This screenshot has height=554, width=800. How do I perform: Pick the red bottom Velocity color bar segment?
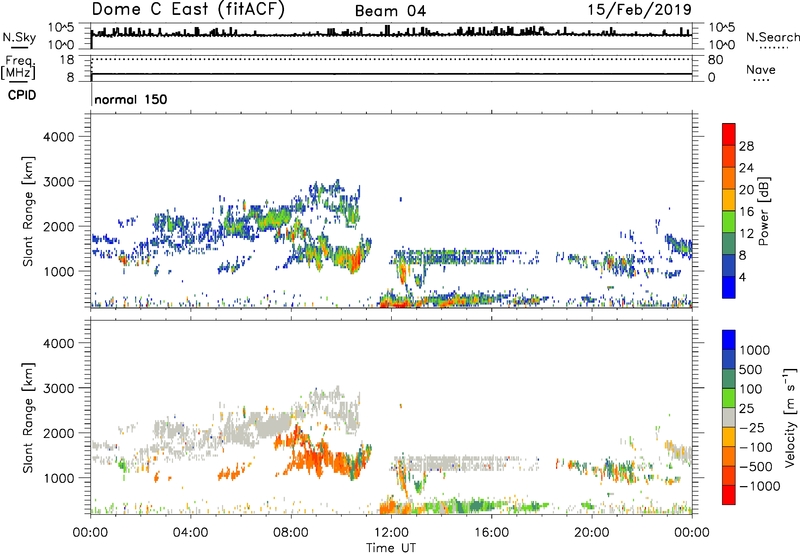729,495
